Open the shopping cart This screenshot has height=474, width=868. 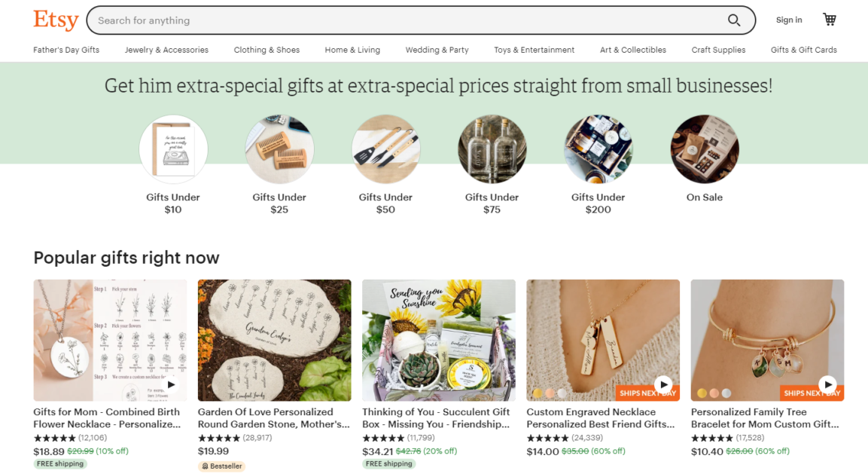pos(829,19)
